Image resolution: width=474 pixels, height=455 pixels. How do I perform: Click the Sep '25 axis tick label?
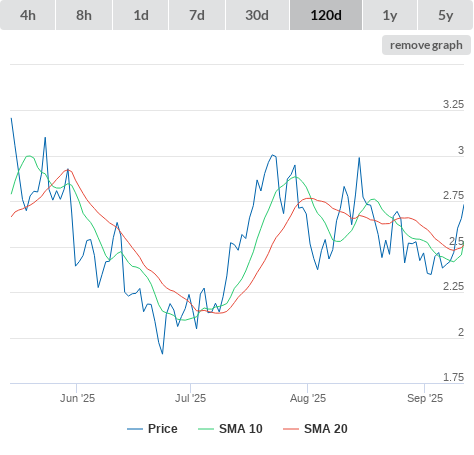point(425,398)
